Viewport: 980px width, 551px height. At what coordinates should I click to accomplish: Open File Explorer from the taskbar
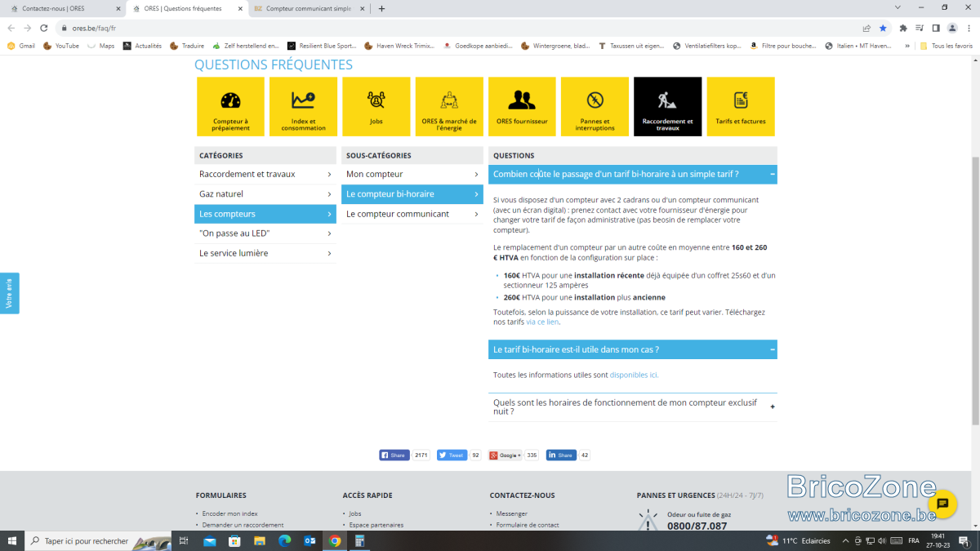tap(259, 540)
